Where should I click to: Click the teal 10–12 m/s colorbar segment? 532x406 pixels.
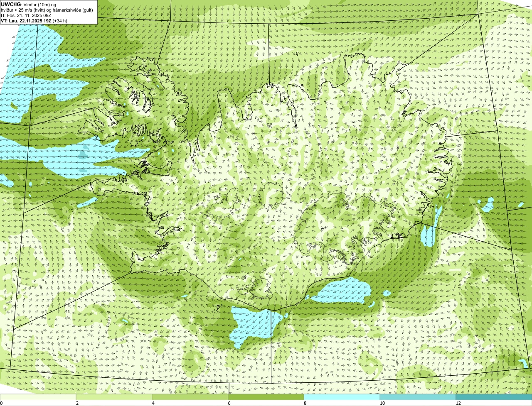click(418, 397)
